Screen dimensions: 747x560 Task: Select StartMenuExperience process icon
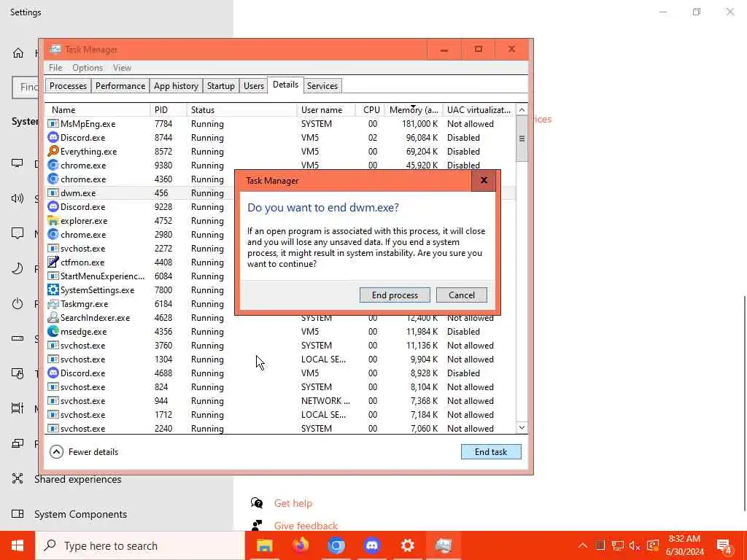[53, 276]
